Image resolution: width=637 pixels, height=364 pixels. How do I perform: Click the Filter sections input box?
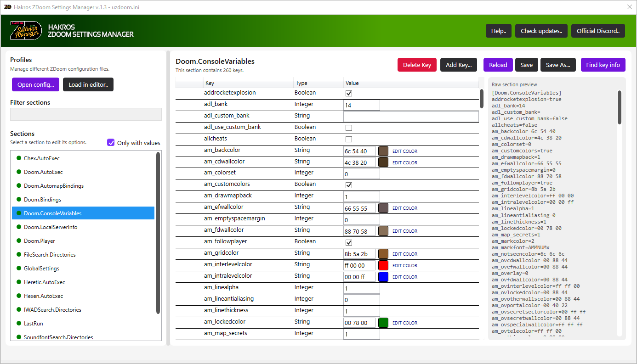[x=86, y=114]
